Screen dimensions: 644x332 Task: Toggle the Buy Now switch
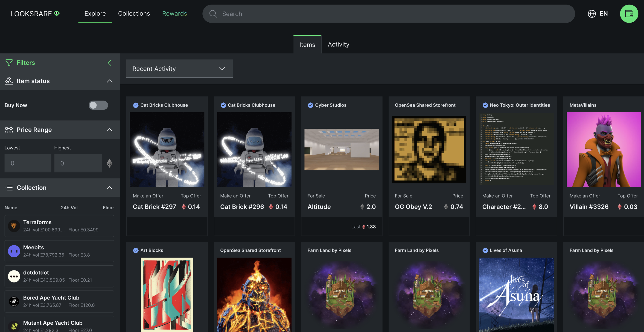click(x=98, y=105)
